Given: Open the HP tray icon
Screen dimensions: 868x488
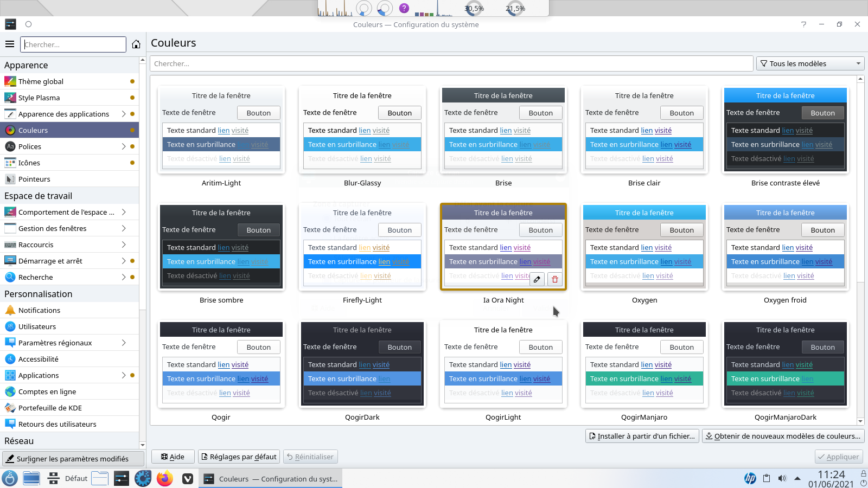Looking at the screenshot, I should pos(750,478).
